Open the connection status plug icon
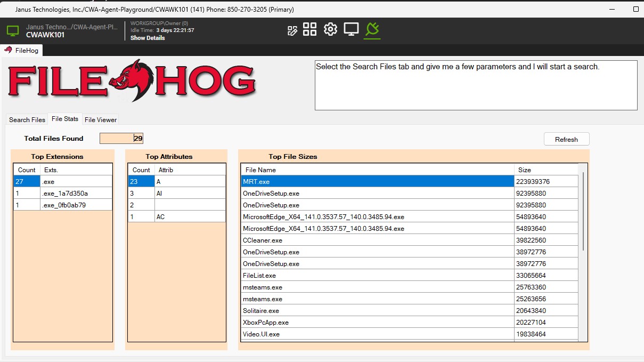Image resolution: width=644 pixels, height=362 pixels. pyautogui.click(x=372, y=29)
